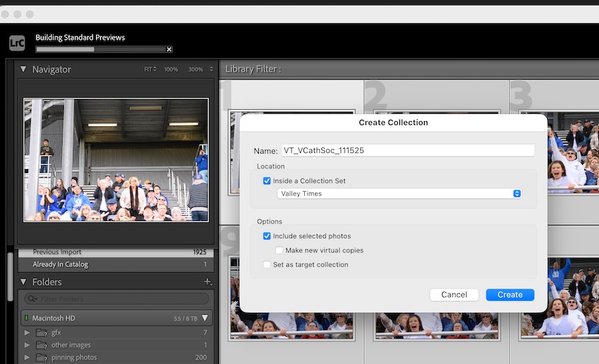The width and height of the screenshot is (599, 364).
Task: Click the gfx folder icon
Action: (41, 333)
